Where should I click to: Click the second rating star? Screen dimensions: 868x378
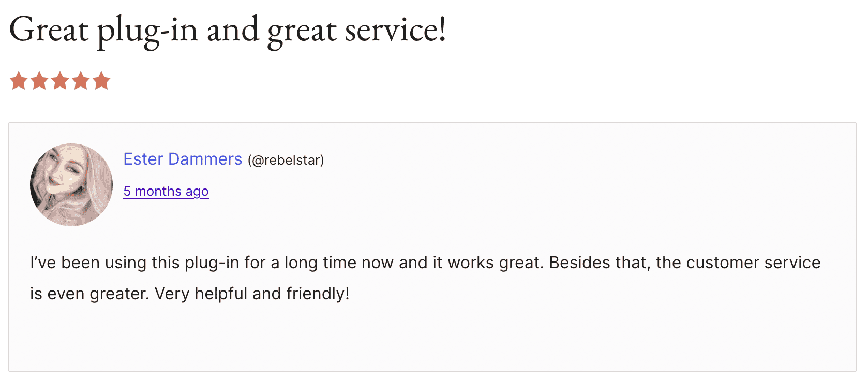coord(39,81)
